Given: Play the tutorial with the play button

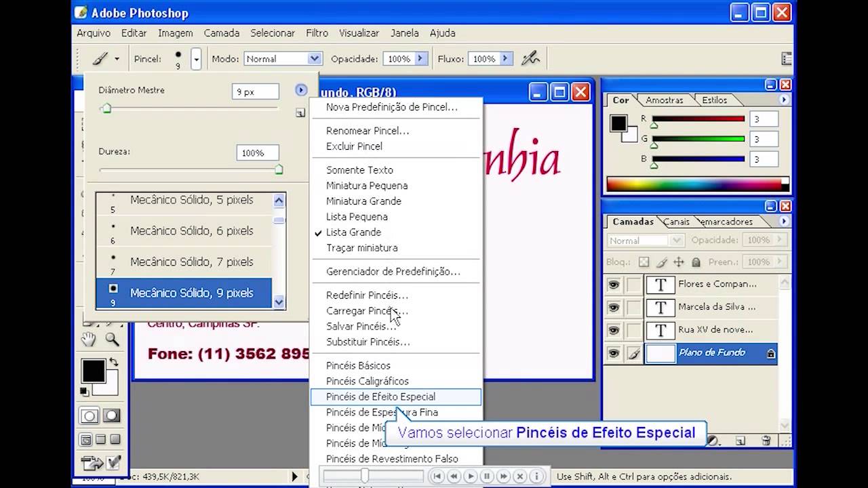Looking at the screenshot, I should [470, 476].
